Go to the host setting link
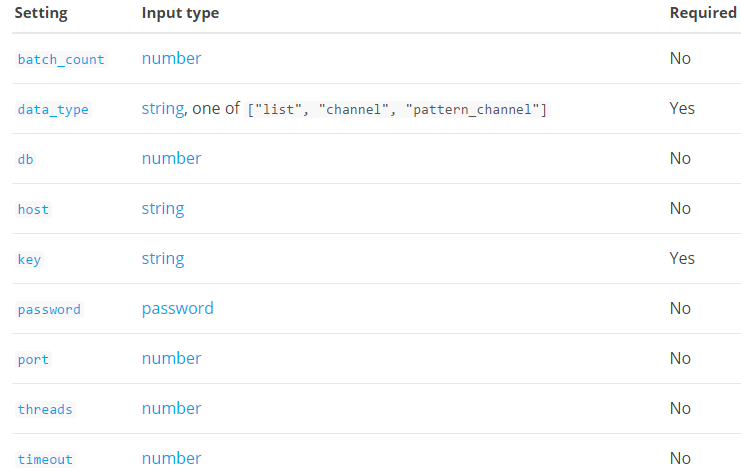This screenshot has height=475, width=741. click(33, 209)
